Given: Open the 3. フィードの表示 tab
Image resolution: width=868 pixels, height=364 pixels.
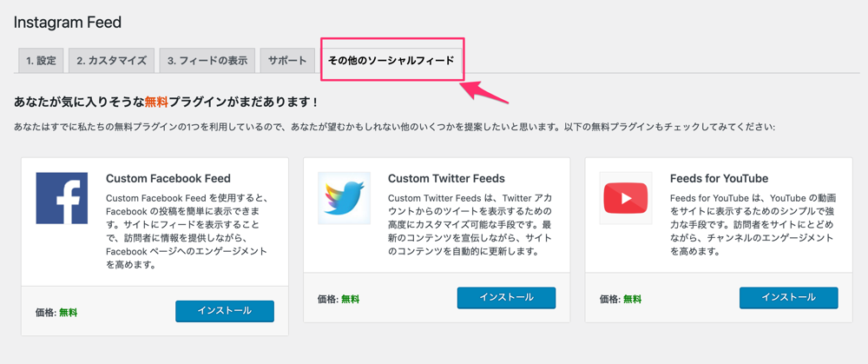Looking at the screenshot, I should 207,61.
